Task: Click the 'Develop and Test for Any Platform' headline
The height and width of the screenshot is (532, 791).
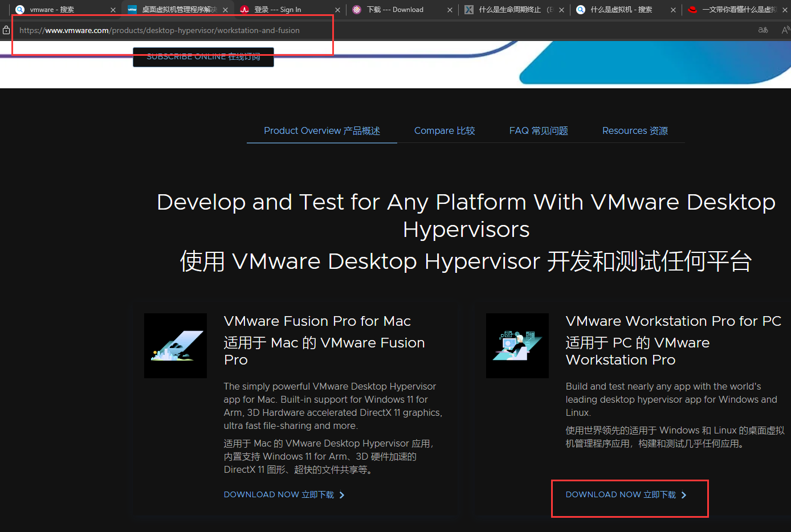Action: 466,215
